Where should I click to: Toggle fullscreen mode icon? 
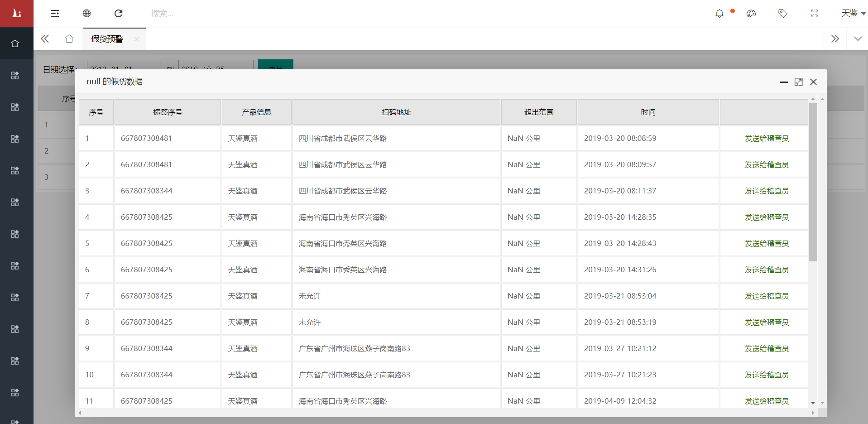pyautogui.click(x=814, y=14)
